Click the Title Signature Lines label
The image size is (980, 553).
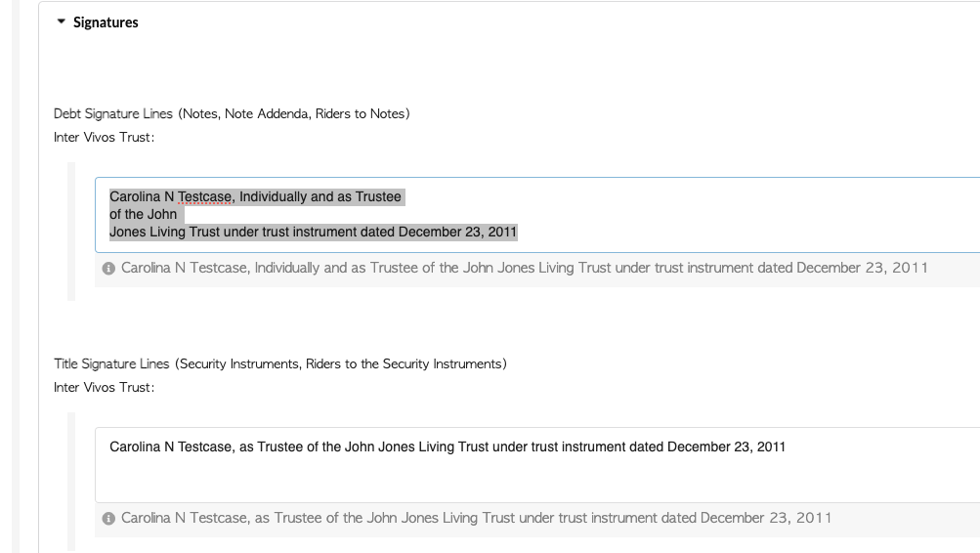coord(280,363)
